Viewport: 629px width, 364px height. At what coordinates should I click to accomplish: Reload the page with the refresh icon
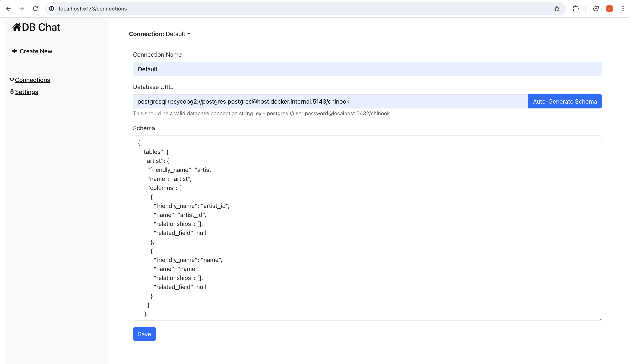pos(35,9)
